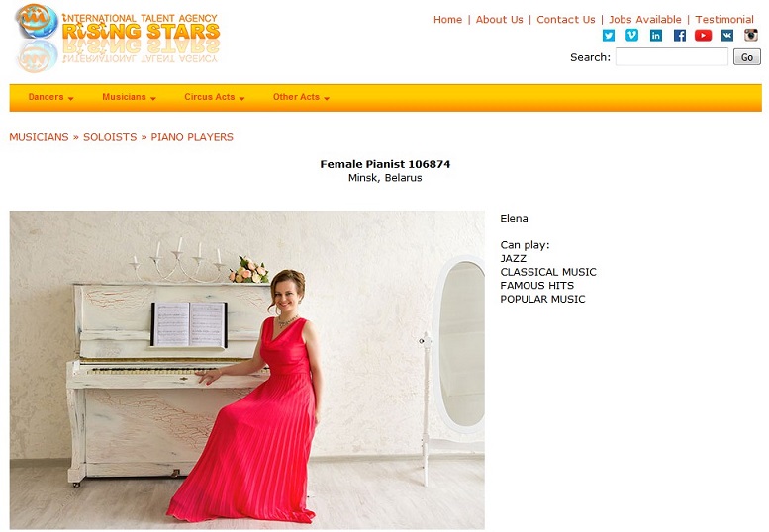Open the Instagram social icon

coord(751,36)
